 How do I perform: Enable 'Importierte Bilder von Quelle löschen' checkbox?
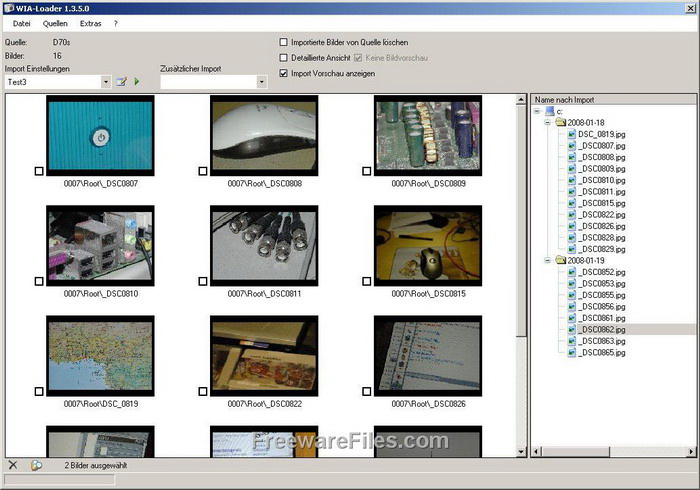point(283,43)
